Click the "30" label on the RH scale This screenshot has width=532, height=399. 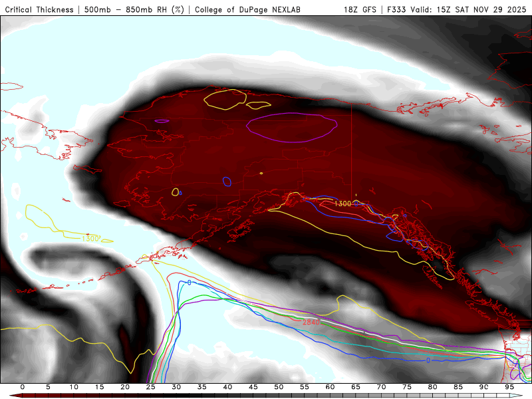pyautogui.click(x=176, y=387)
